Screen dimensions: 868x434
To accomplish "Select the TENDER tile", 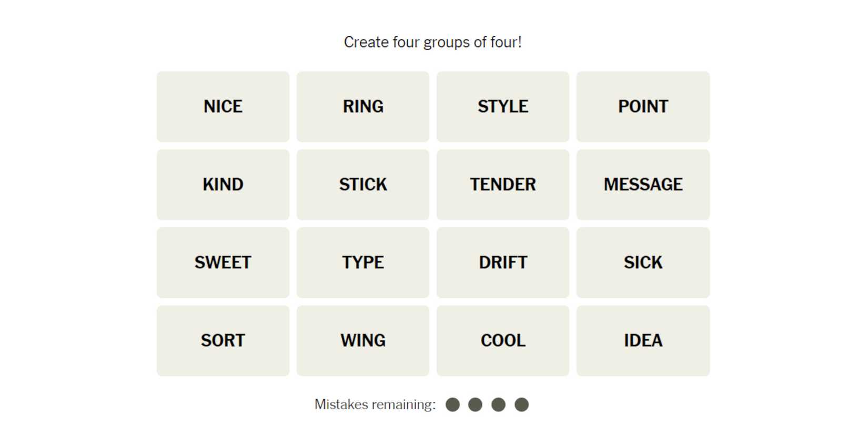I will [503, 185].
